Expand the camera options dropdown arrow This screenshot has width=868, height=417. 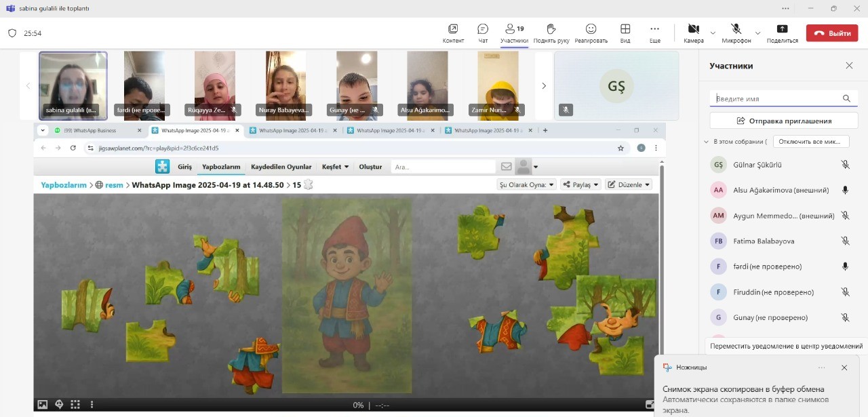(x=713, y=33)
